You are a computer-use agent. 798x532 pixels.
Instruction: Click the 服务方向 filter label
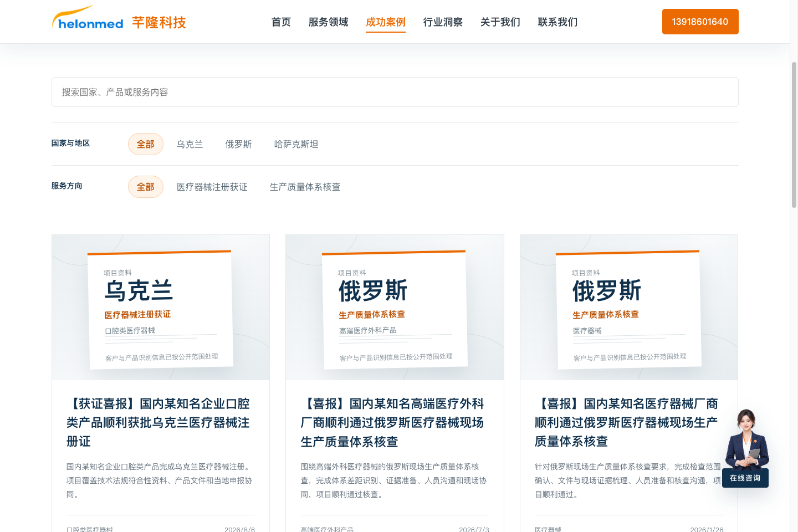[x=66, y=186]
